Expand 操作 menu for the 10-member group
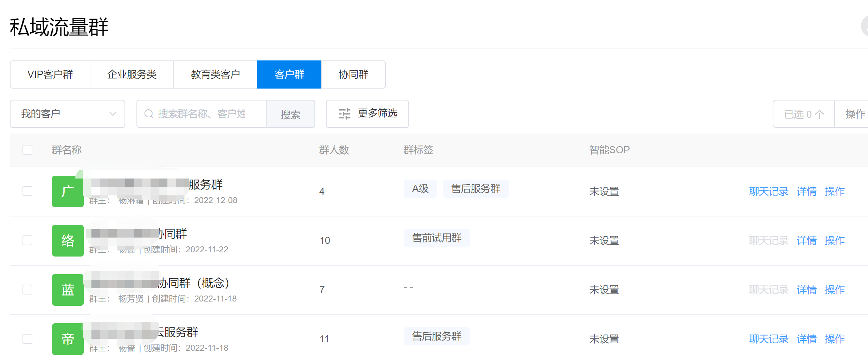Screen dimensions: 868x363 point(835,241)
